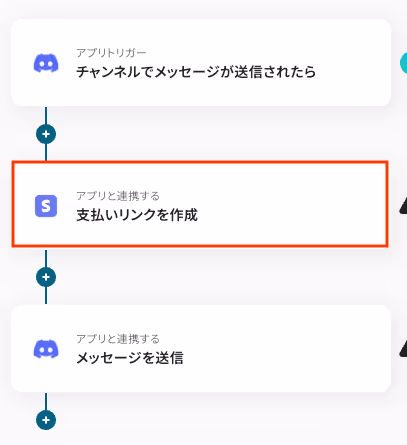Add a step after 支払いリンクを作成
Image resolution: width=407 pixels, height=445 pixels.
[46, 277]
